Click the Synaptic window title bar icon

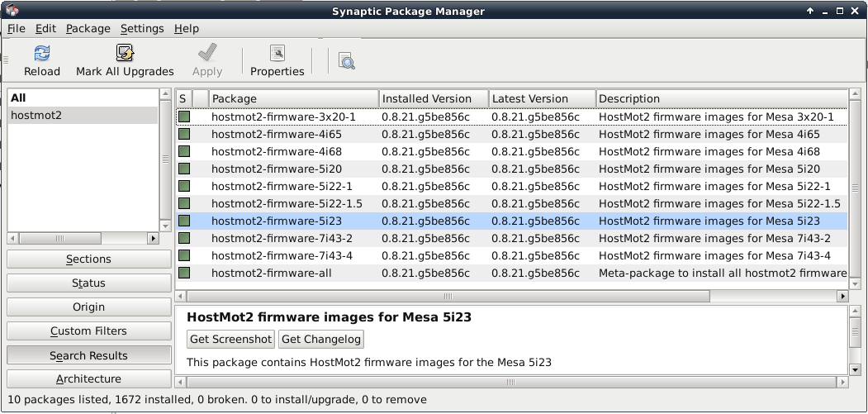[11, 11]
